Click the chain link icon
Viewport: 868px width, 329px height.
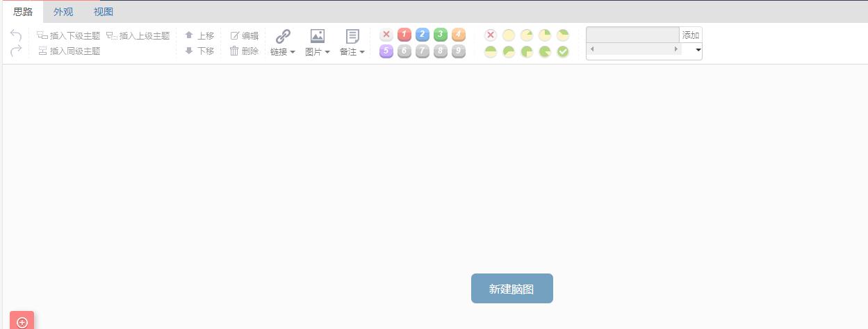coord(283,36)
